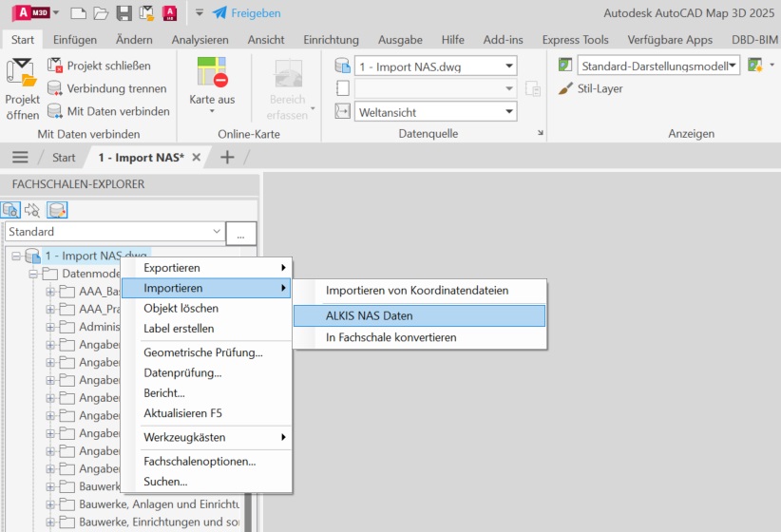The image size is (781, 532).
Task: Choose Geometrische Prüfung... in context menu
Action: point(202,352)
